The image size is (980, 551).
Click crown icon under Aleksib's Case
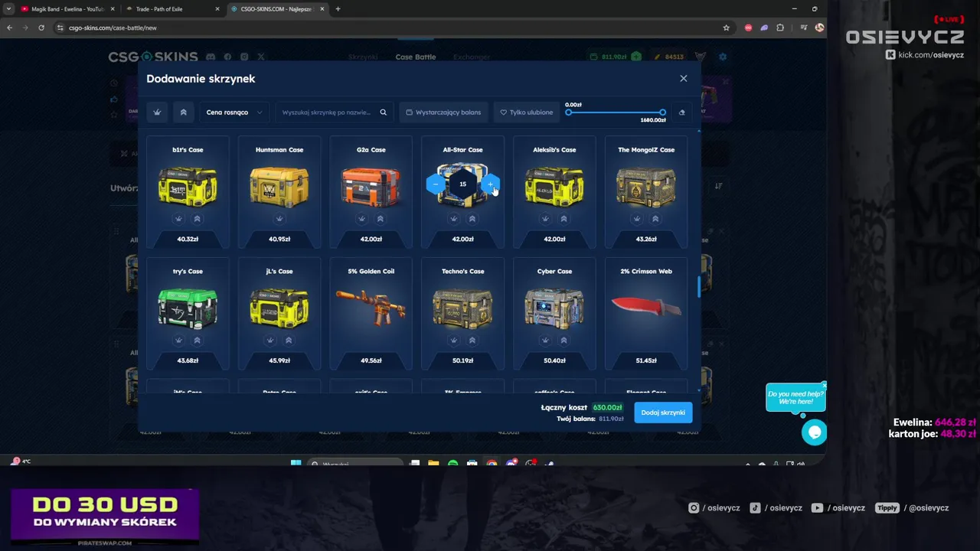[x=545, y=219]
